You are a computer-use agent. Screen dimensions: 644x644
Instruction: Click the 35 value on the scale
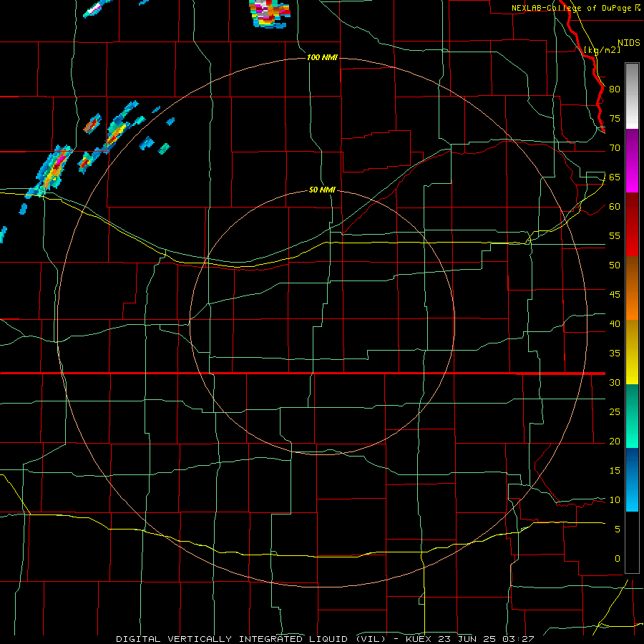[x=615, y=353]
